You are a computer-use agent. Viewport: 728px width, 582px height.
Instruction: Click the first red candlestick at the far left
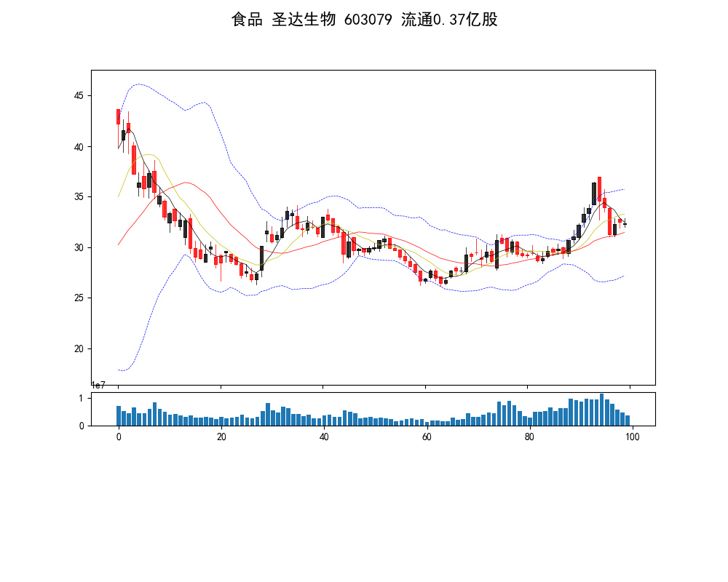click(118, 116)
